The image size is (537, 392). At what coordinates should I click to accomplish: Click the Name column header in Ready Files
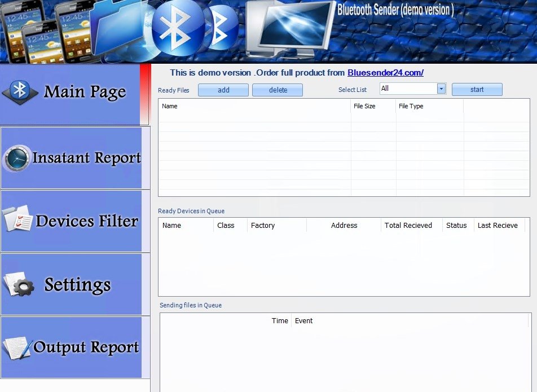tap(255, 106)
